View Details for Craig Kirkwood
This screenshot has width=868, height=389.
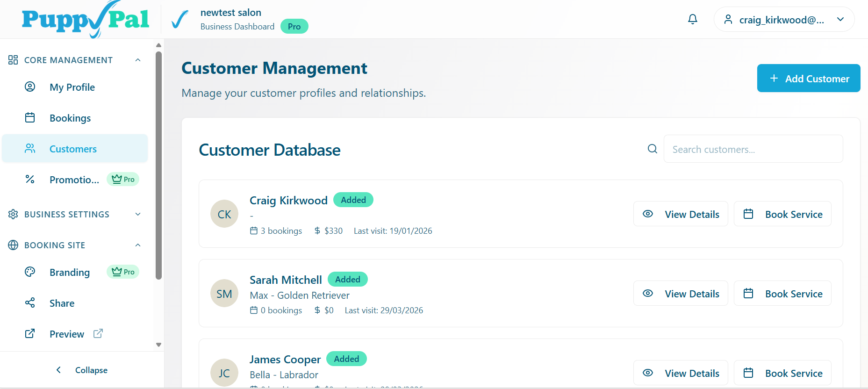[x=681, y=214]
